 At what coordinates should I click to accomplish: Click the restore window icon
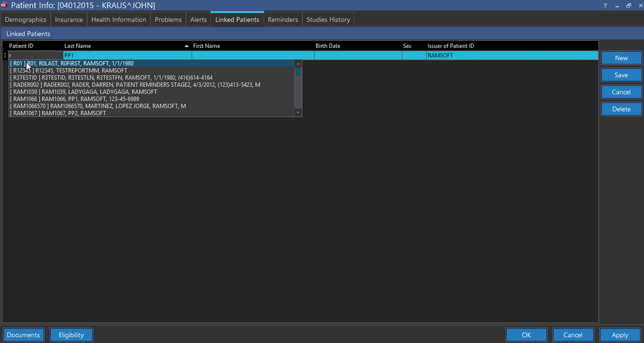[x=628, y=5]
